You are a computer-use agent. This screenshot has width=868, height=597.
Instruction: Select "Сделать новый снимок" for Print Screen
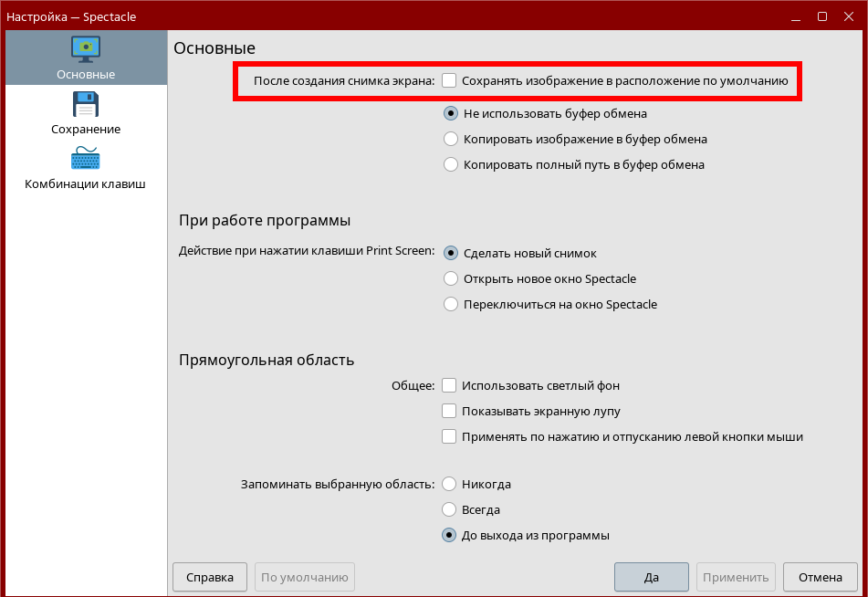450,253
